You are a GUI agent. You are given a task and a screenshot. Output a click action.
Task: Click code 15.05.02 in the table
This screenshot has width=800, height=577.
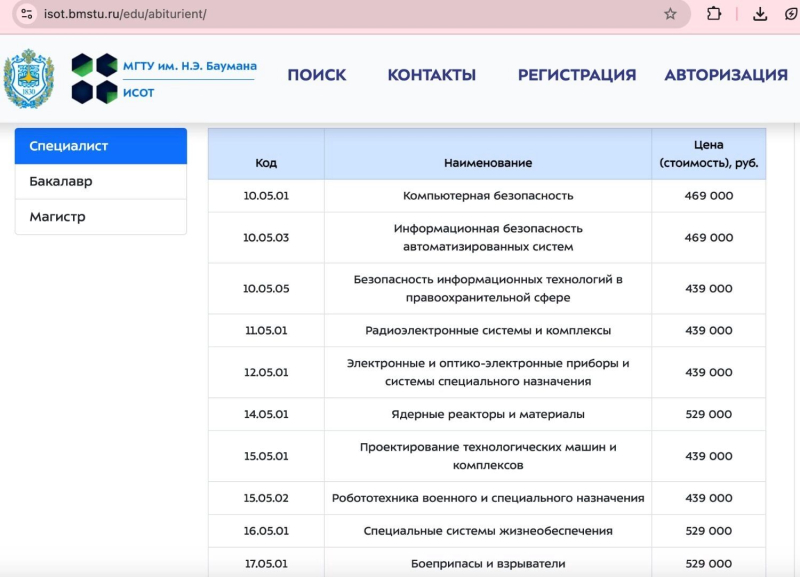(266, 498)
